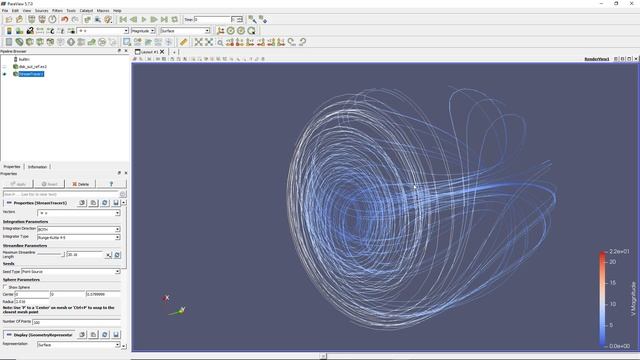Open the Representation dropdown in Display section
This screenshot has height=360, width=640.
click(79, 345)
